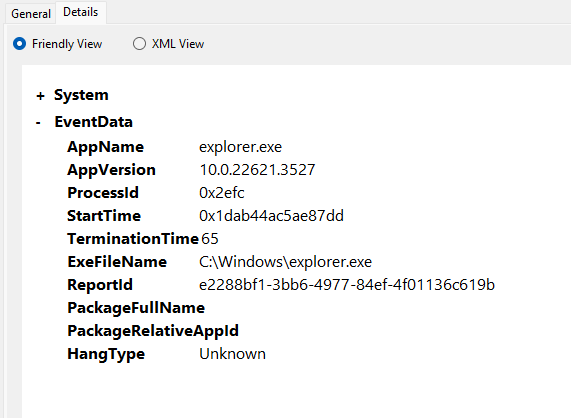Select the ProcessId value 0x2efc

point(222,193)
